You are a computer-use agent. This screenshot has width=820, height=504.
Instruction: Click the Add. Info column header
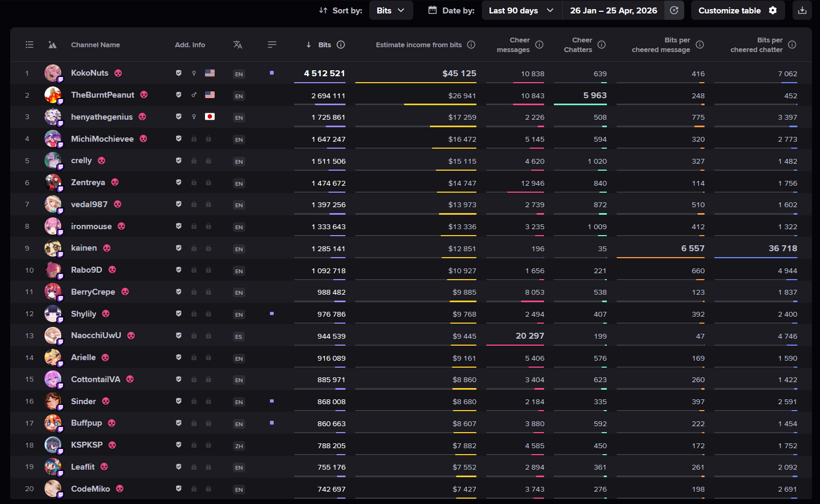point(190,45)
